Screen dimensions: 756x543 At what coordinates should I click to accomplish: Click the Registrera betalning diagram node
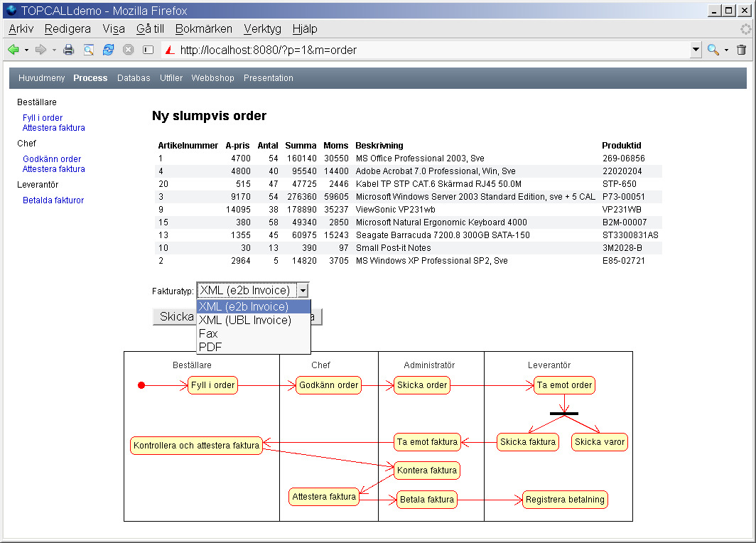tap(565, 500)
